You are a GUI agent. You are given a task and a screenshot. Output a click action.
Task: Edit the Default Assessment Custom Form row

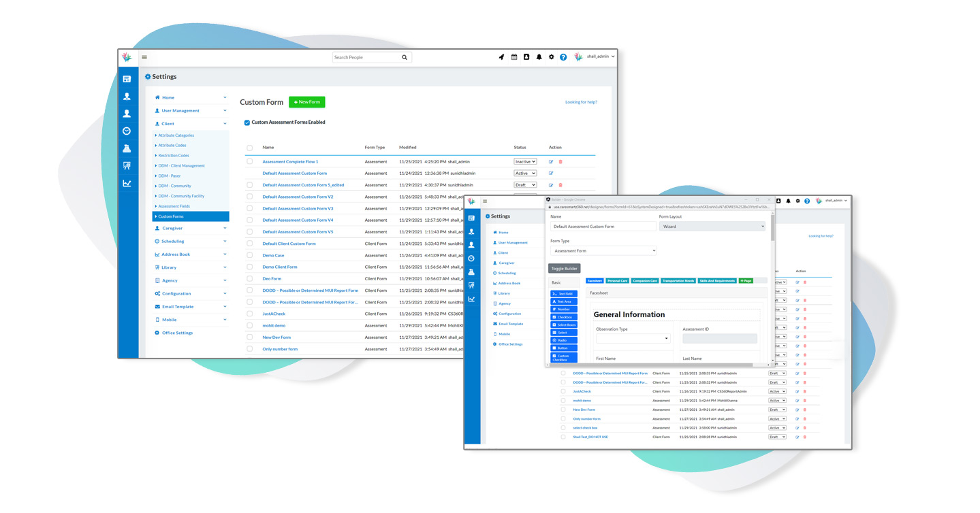click(x=551, y=173)
